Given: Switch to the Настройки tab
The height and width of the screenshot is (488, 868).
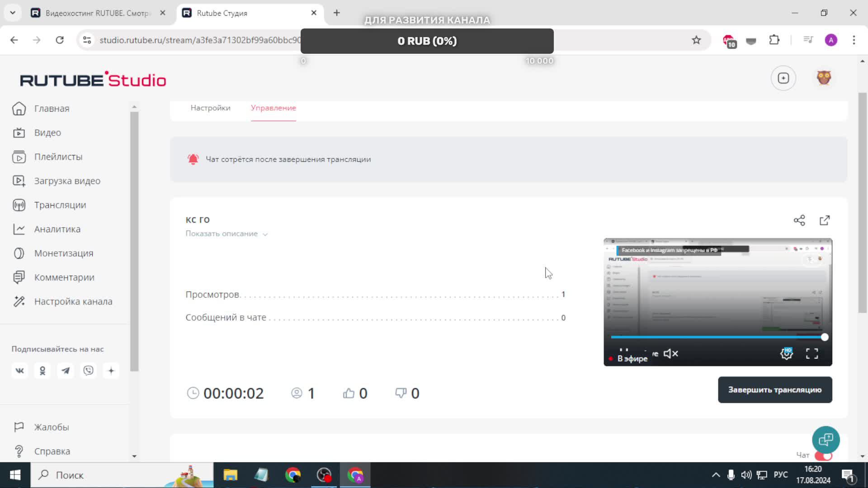Looking at the screenshot, I should click(210, 108).
